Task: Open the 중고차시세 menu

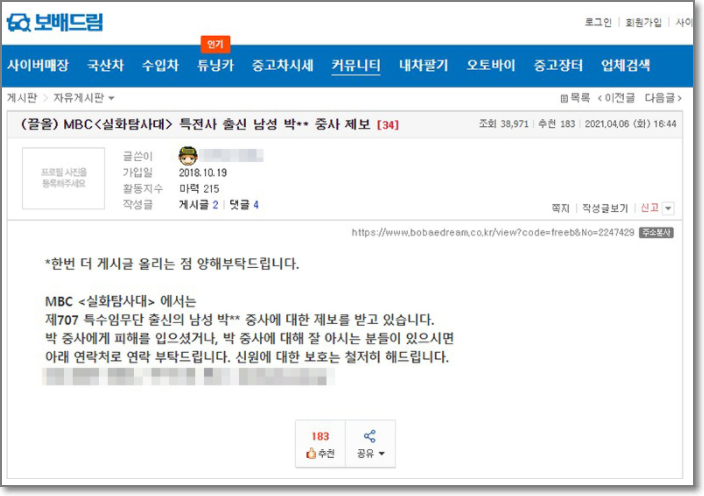Action: point(282,66)
